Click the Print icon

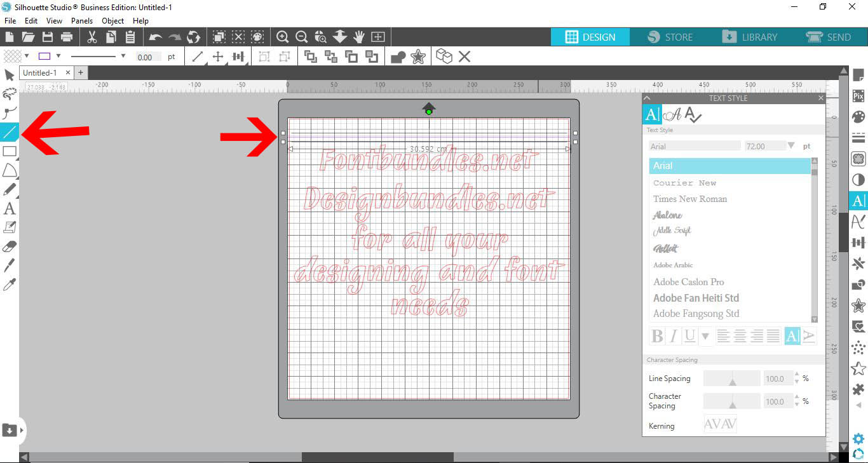coord(67,37)
